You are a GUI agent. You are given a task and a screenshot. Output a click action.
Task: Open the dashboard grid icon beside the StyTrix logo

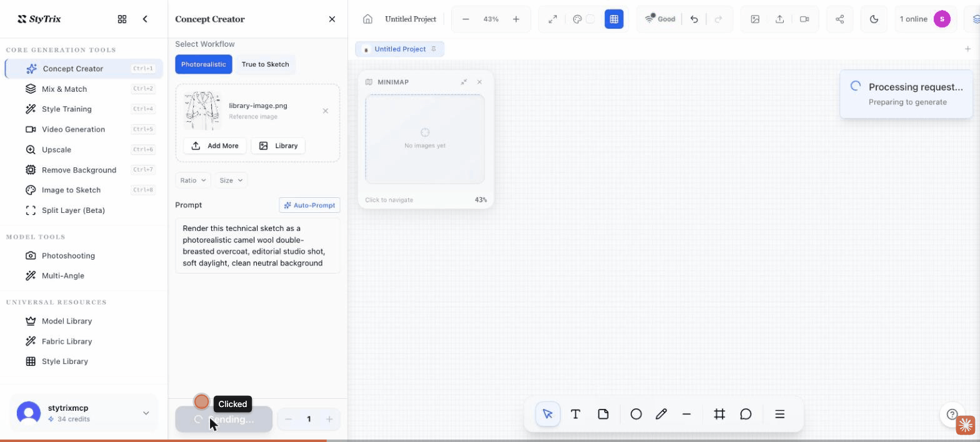coord(122,19)
